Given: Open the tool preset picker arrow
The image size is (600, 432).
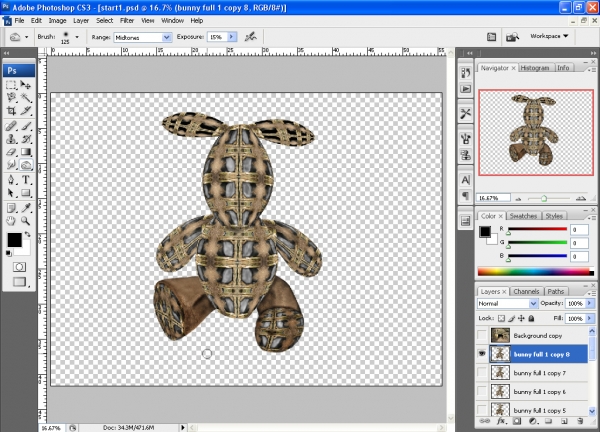Looking at the screenshot, I should (26, 37).
